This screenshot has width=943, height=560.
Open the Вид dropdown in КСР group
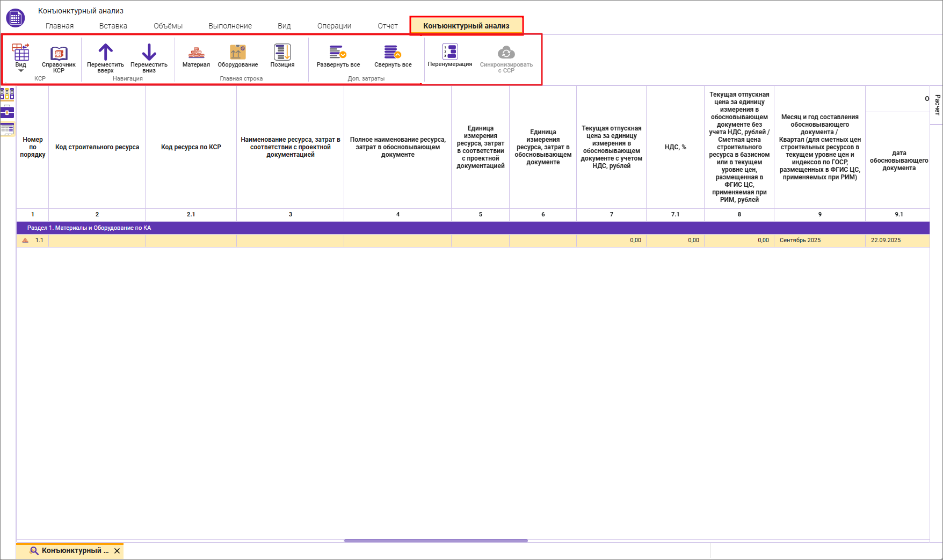[21, 58]
